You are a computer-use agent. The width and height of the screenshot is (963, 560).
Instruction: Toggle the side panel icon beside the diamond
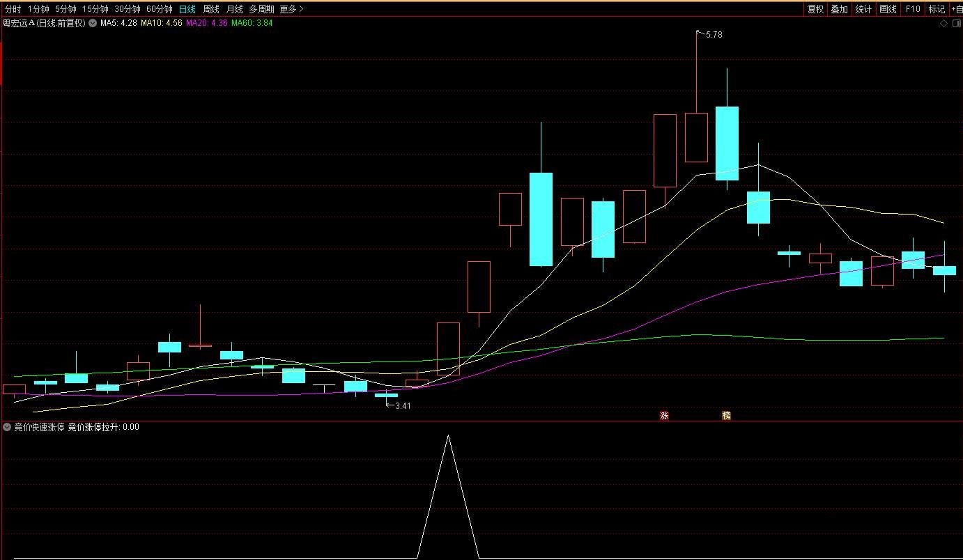(956, 23)
